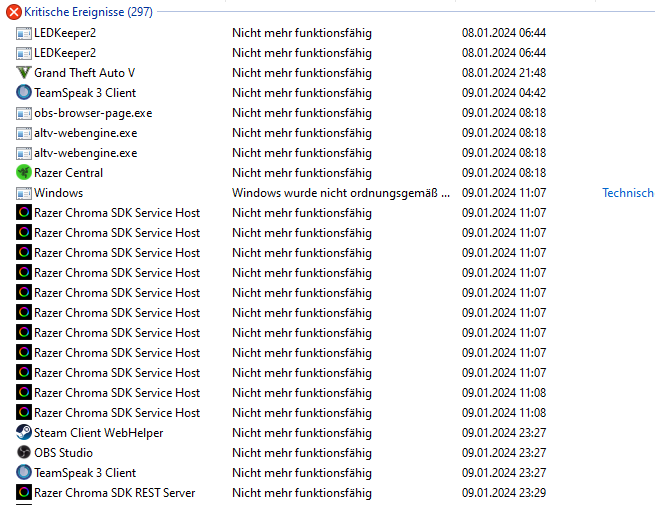Select TeamSpeak 3 Client name dated 23:27

[x=85, y=473]
